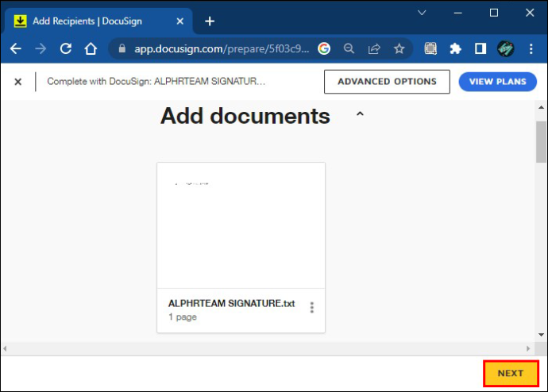Image resolution: width=548 pixels, height=392 pixels.
Task: Open the browser home page
Action: [x=91, y=48]
